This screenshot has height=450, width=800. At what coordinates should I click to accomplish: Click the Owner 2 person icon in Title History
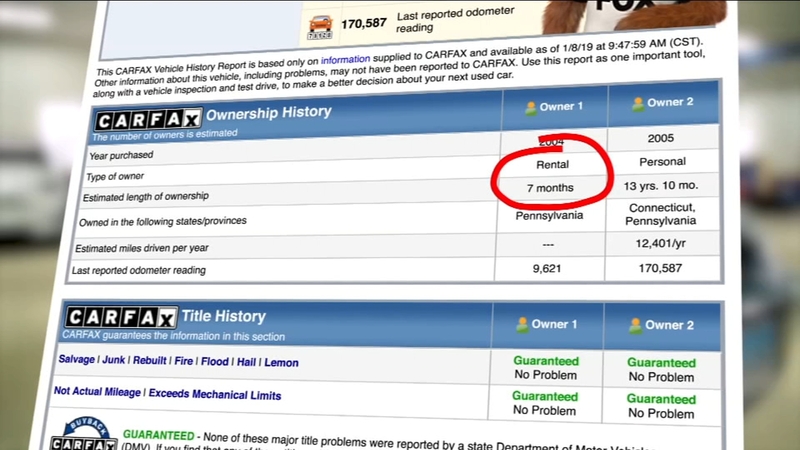coord(635,326)
